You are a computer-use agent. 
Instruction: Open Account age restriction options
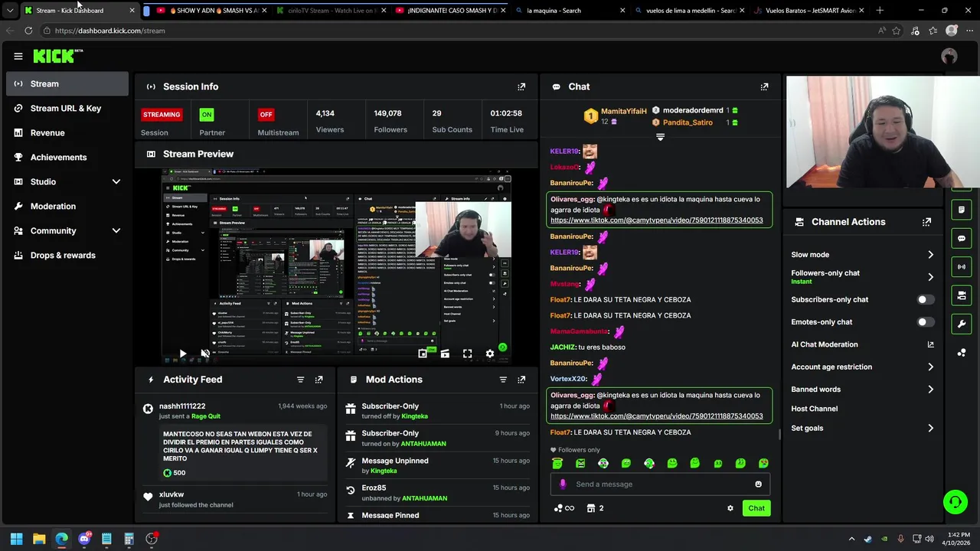tap(863, 367)
